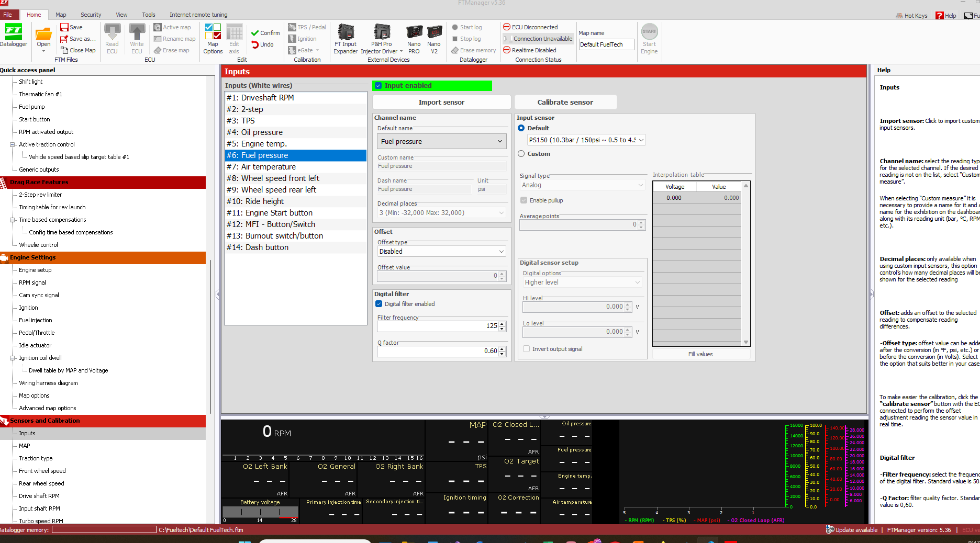Toggle Enable pullup checkbox
This screenshot has height=543, width=980.
coord(524,200)
